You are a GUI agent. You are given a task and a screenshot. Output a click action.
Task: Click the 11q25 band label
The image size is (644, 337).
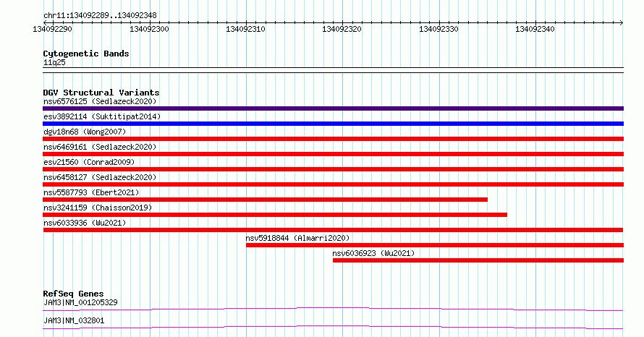[x=54, y=62]
